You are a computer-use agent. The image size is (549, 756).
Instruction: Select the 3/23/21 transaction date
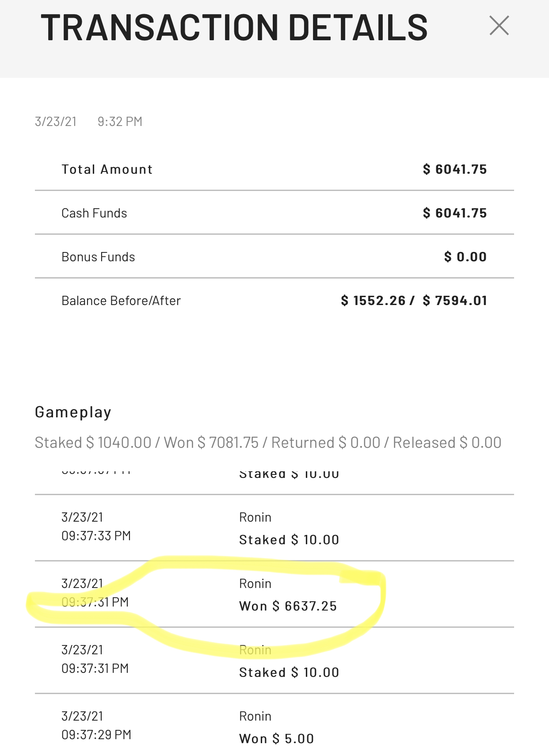coord(56,122)
